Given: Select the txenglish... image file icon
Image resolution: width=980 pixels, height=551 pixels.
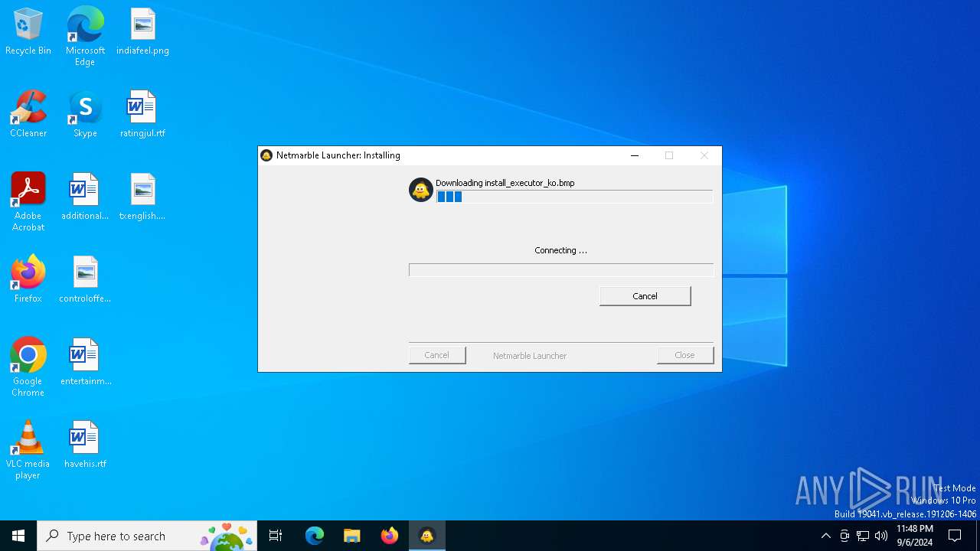Looking at the screenshot, I should [x=142, y=197].
